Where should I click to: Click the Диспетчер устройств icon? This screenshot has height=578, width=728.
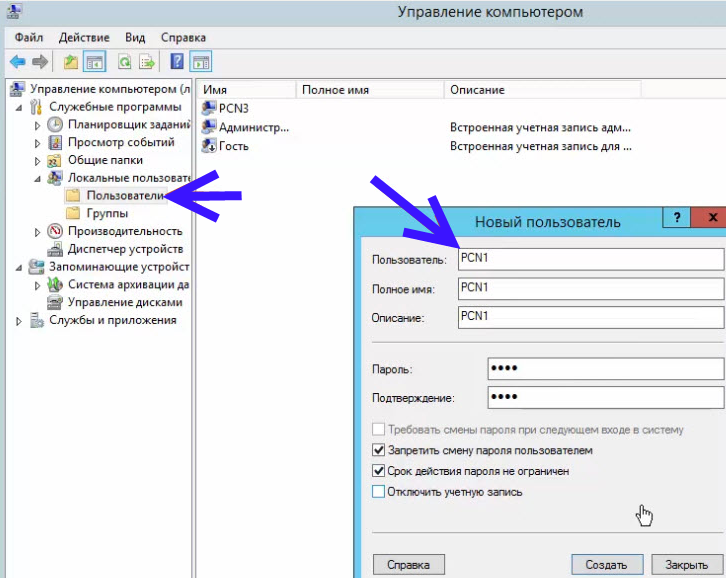click(x=55, y=249)
